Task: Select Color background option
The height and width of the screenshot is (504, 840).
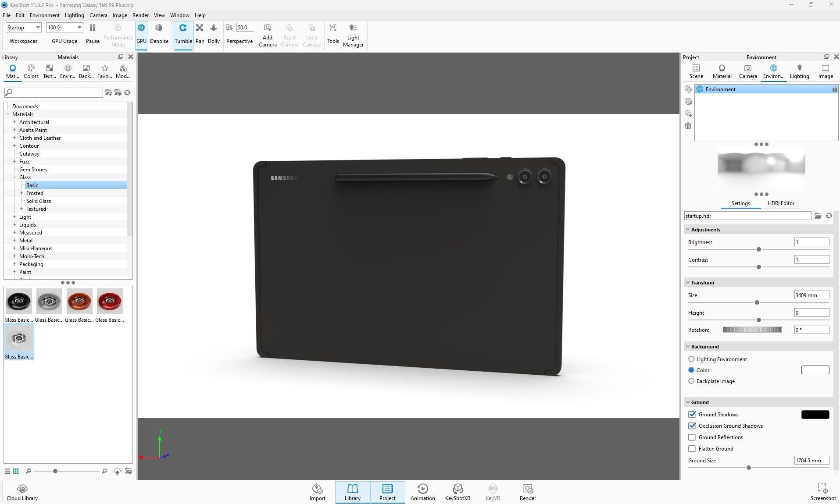Action: click(691, 370)
